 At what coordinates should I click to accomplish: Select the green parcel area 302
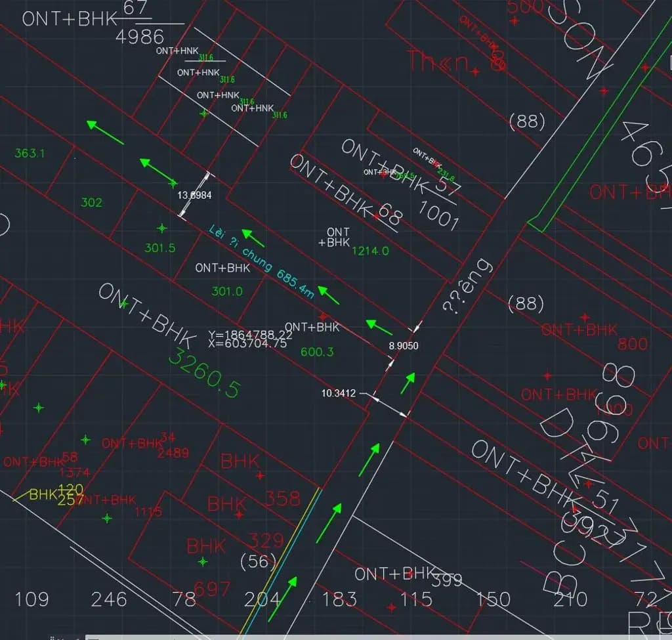click(x=92, y=202)
